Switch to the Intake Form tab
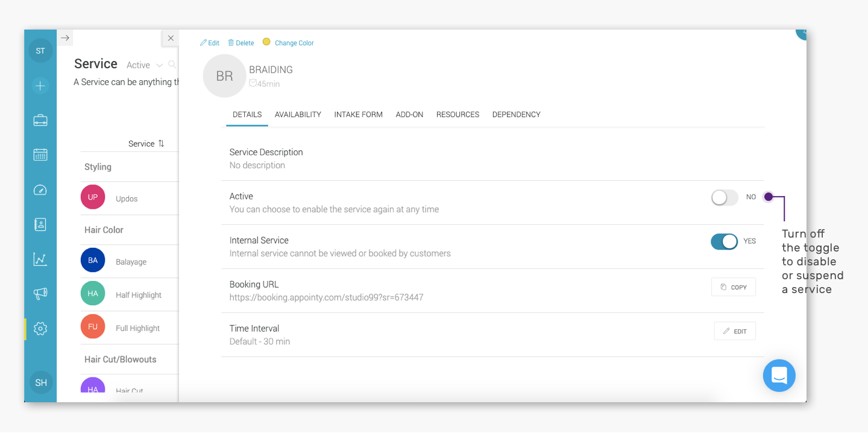The image size is (868, 433). (359, 115)
